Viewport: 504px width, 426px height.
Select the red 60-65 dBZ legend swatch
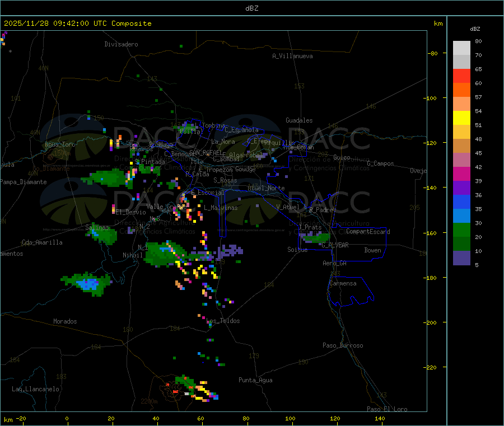pos(461,76)
